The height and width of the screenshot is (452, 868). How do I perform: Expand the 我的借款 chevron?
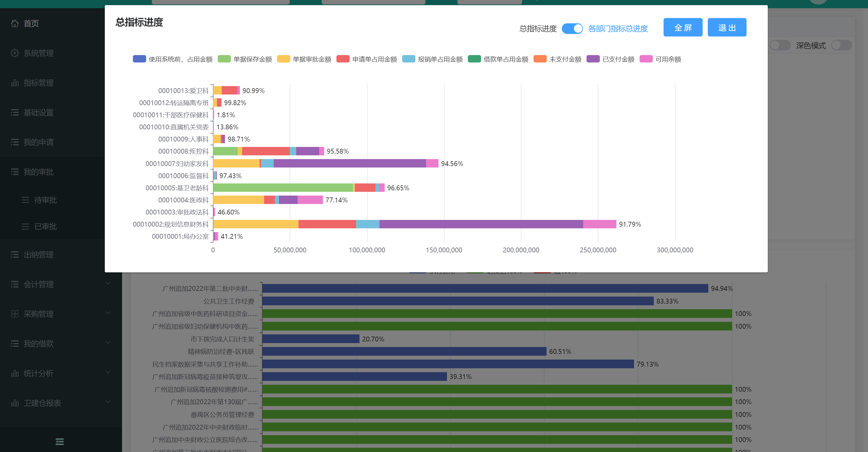click(108, 342)
